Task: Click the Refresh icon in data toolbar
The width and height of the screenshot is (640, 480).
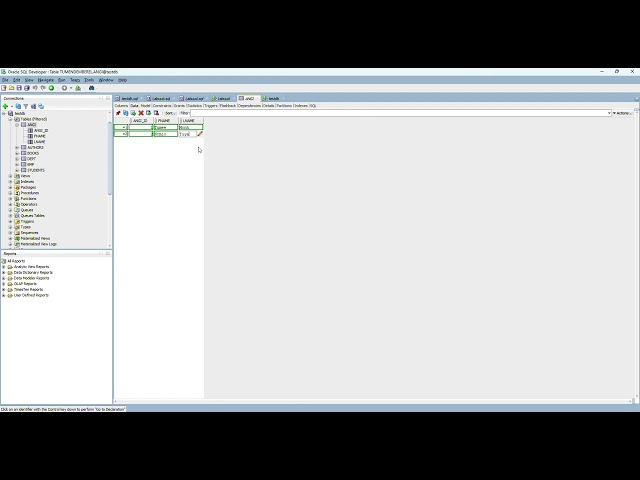Action: pyautogui.click(x=126, y=113)
